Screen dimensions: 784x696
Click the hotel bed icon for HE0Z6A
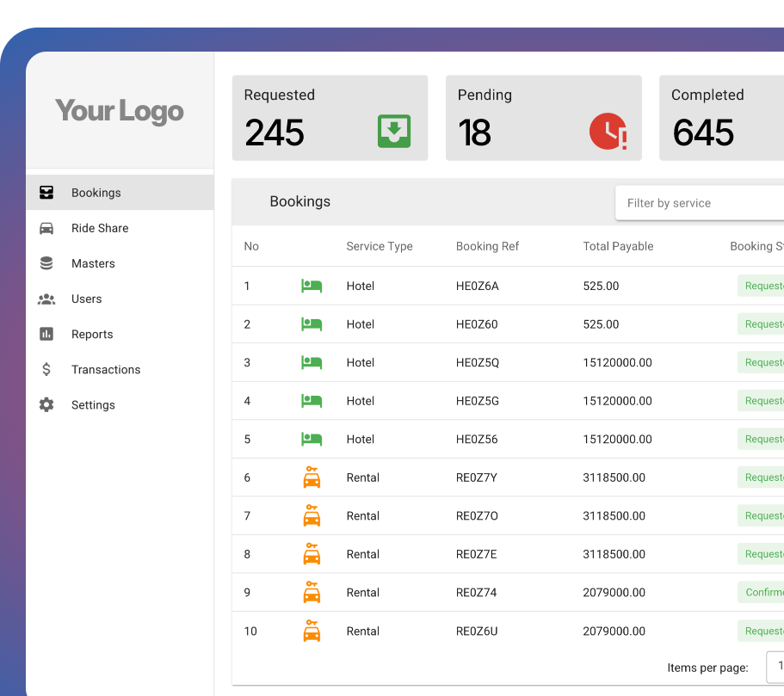click(312, 286)
